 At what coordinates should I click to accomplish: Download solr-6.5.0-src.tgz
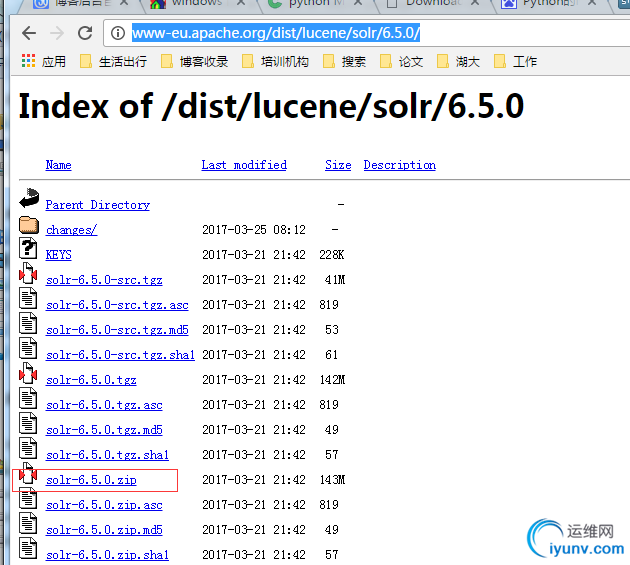(x=104, y=280)
